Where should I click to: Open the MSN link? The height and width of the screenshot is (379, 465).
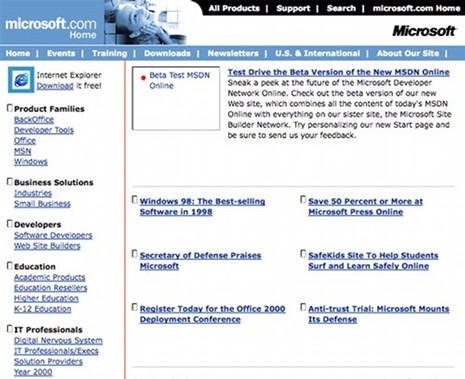[x=23, y=151]
